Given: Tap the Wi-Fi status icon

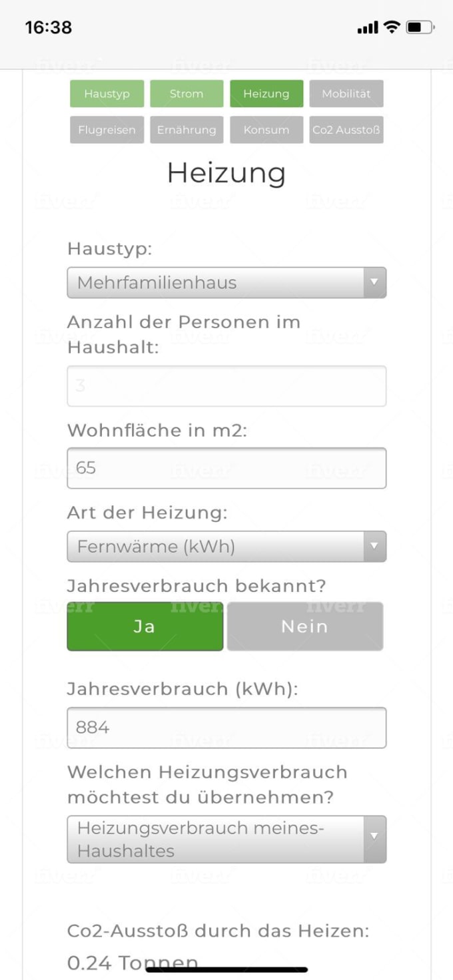Looking at the screenshot, I should pos(392,27).
